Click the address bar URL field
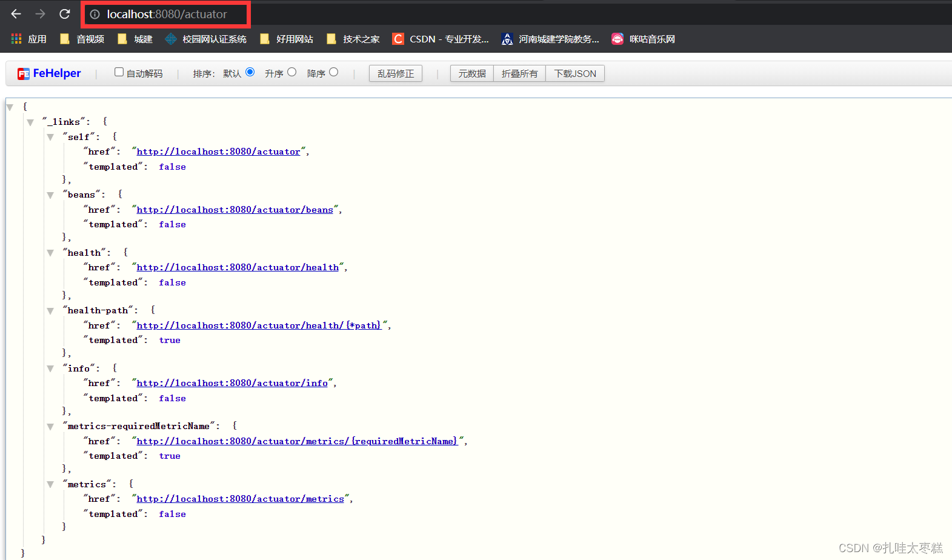 point(167,14)
